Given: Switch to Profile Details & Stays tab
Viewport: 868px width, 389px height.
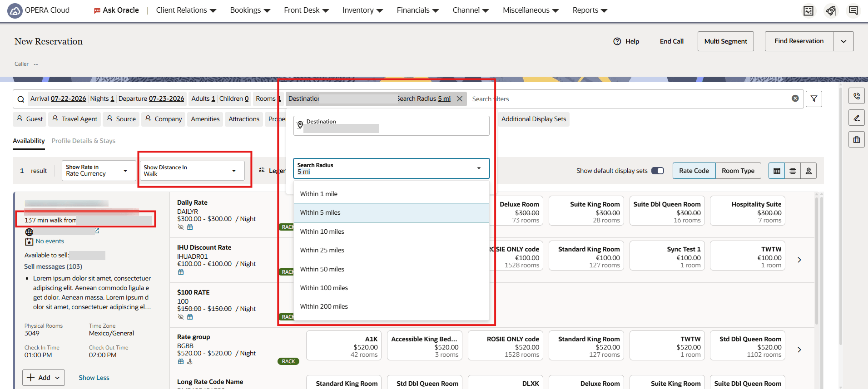Looking at the screenshot, I should (x=84, y=141).
